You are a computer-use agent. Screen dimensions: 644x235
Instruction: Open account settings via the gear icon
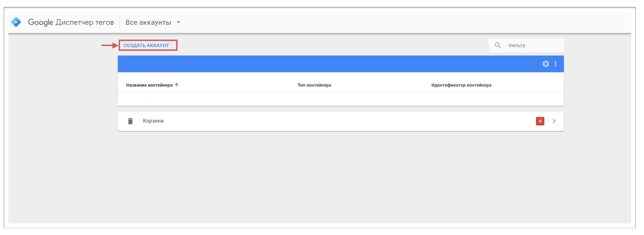point(545,64)
